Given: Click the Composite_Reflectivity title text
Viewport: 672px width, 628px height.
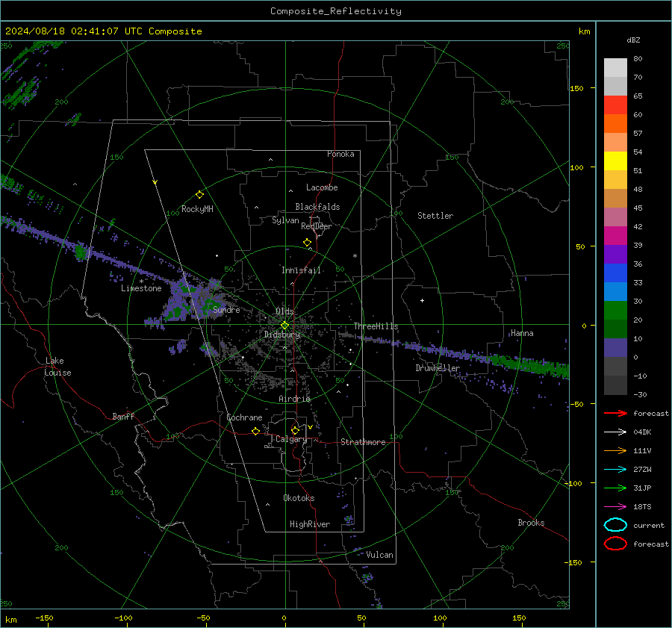Looking at the screenshot, I should (335, 11).
